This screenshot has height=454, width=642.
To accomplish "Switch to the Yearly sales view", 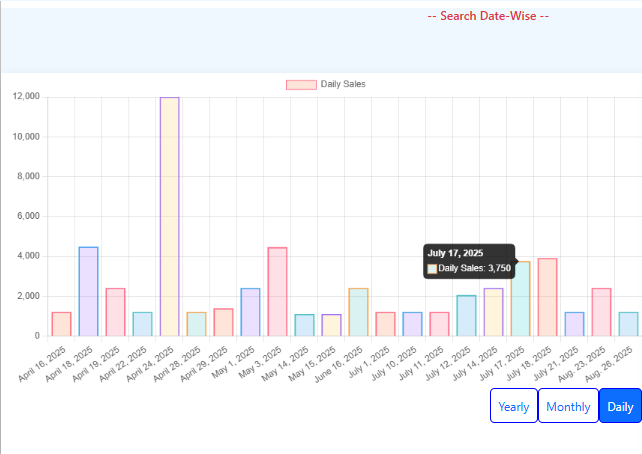I will click(x=514, y=407).
